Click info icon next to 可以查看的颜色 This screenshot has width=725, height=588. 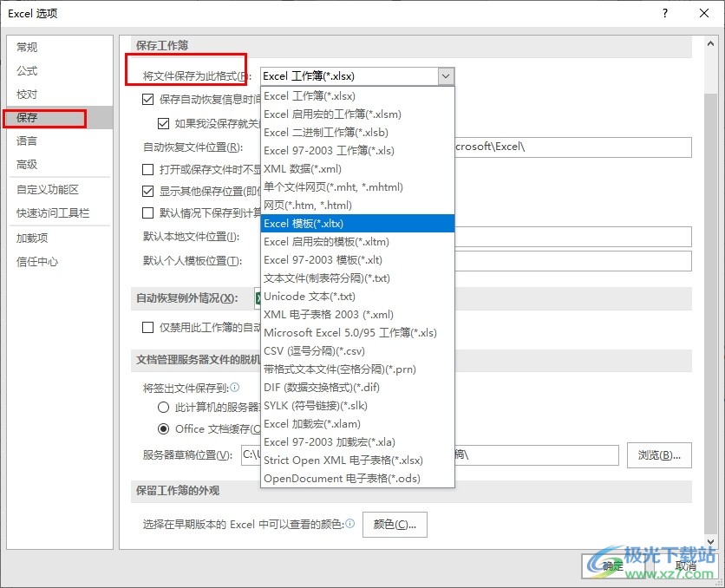tap(350, 523)
